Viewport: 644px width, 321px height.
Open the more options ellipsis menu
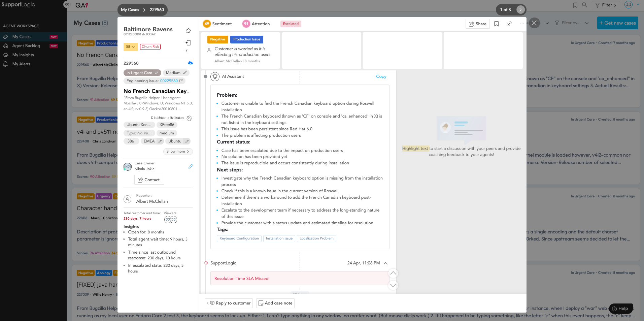[522, 24]
